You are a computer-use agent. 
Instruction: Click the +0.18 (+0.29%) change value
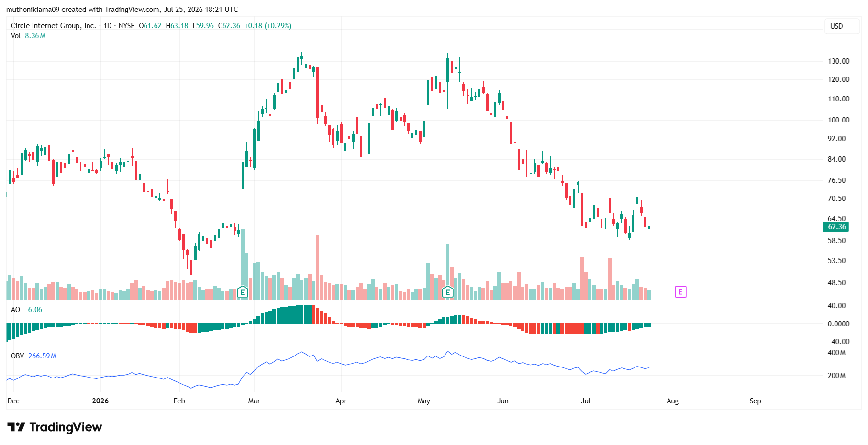pyautogui.click(x=268, y=26)
